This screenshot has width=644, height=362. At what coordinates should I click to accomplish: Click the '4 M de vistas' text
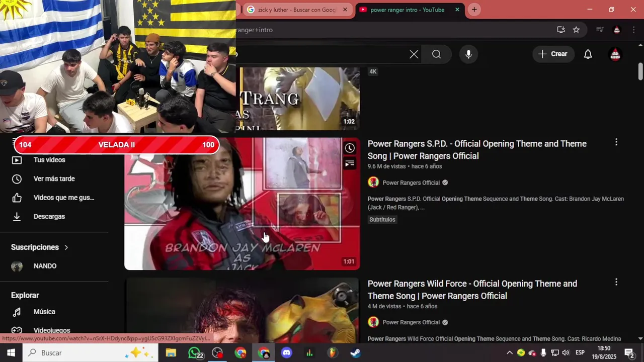[x=384, y=306]
